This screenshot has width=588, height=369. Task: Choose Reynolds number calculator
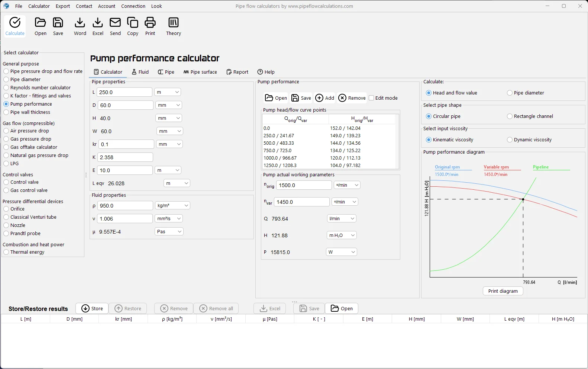37,87
